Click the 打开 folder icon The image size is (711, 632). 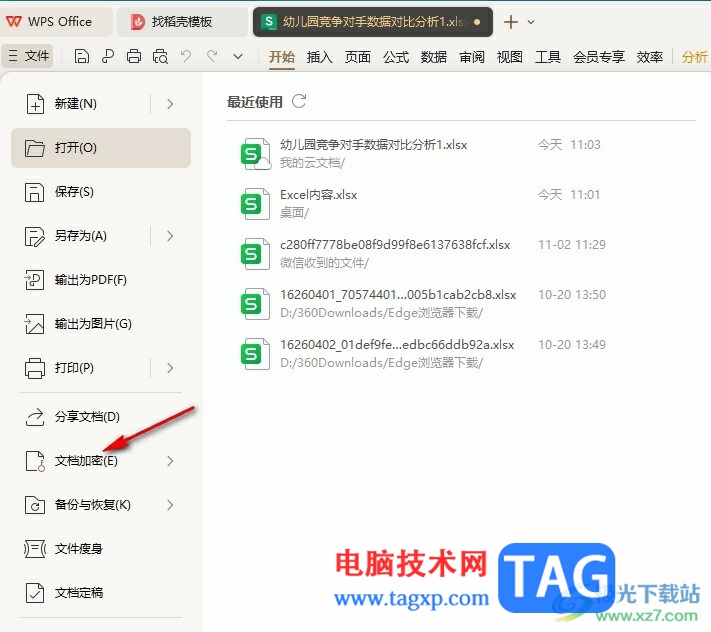pyautogui.click(x=35, y=148)
